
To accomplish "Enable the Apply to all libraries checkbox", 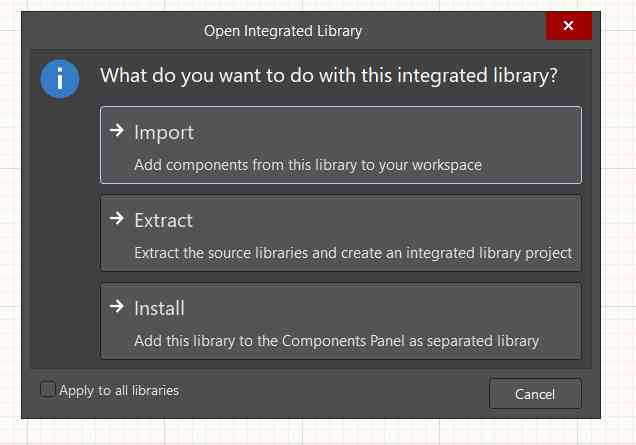I will coord(48,390).
